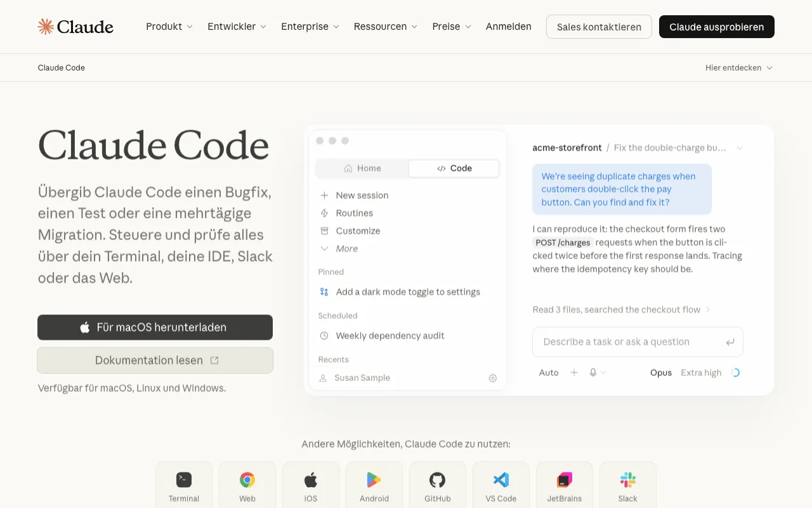
Task: Click the Sales kontaktieren button
Action: (599, 27)
